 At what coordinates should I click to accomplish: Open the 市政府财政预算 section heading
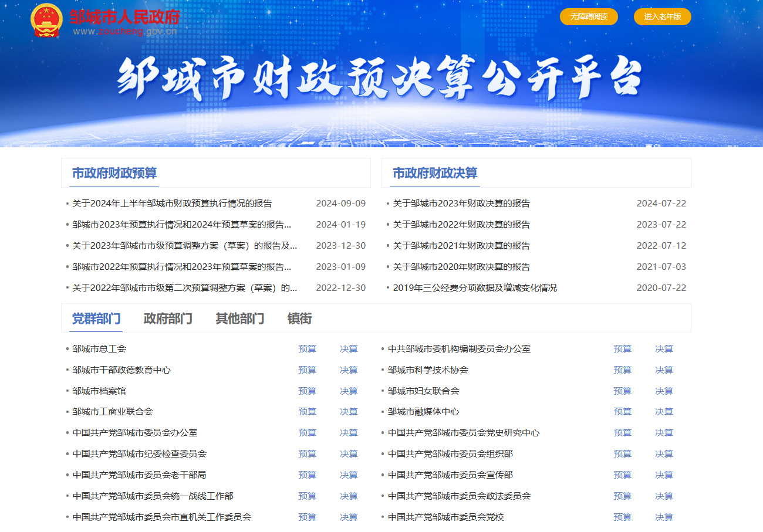tap(114, 173)
